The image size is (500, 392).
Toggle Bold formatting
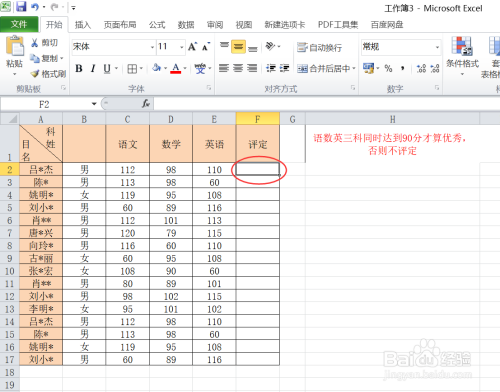[79, 69]
